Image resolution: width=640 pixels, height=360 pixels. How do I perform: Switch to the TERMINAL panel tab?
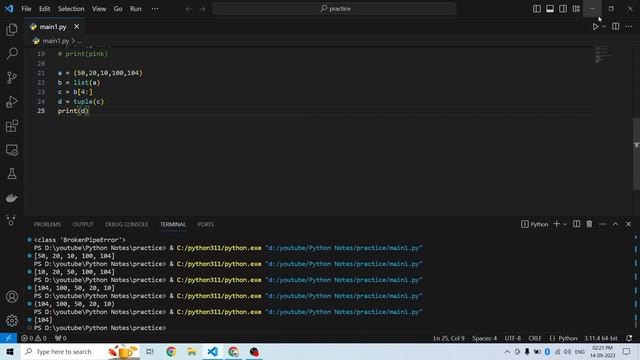tap(173, 224)
